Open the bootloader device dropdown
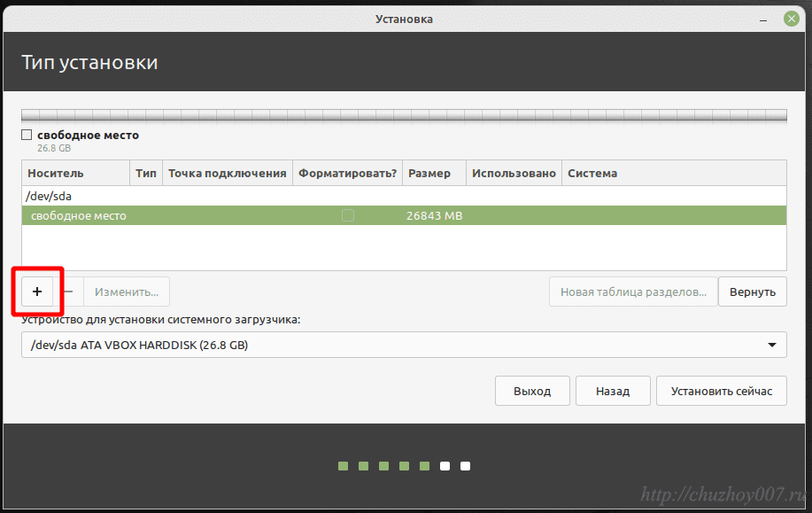The width and height of the screenshot is (812, 513). [404, 345]
